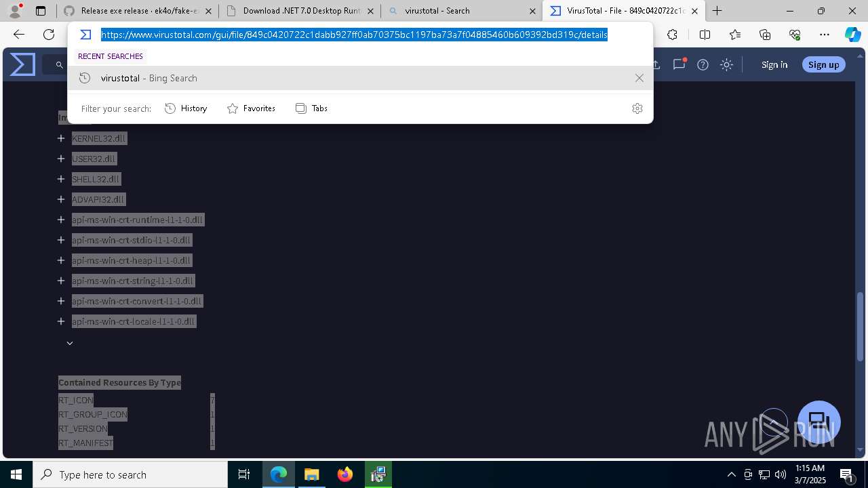Open the taskbar installer application icon

pyautogui.click(x=378, y=474)
